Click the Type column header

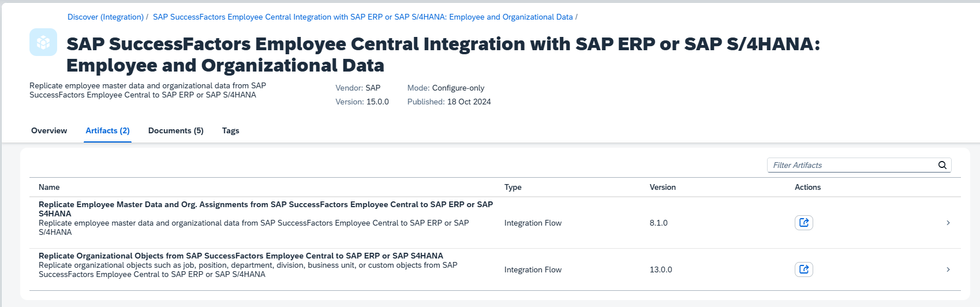pos(513,187)
